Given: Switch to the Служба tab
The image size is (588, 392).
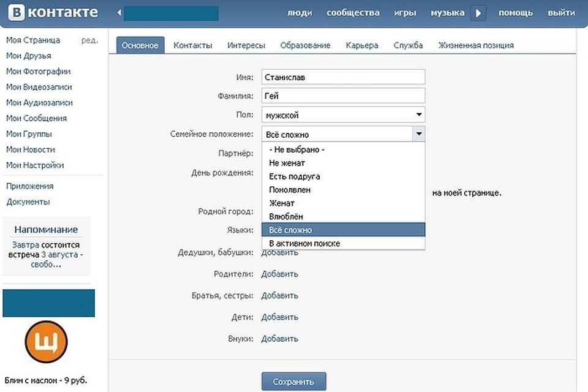Looking at the screenshot, I should point(408,45).
